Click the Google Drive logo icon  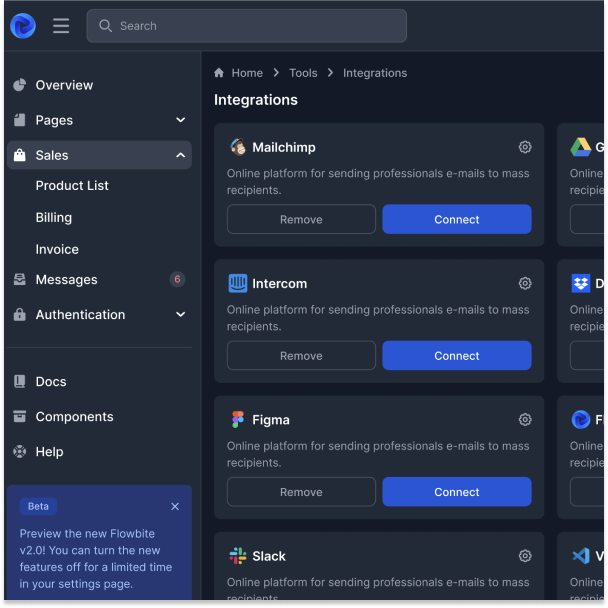click(x=580, y=147)
